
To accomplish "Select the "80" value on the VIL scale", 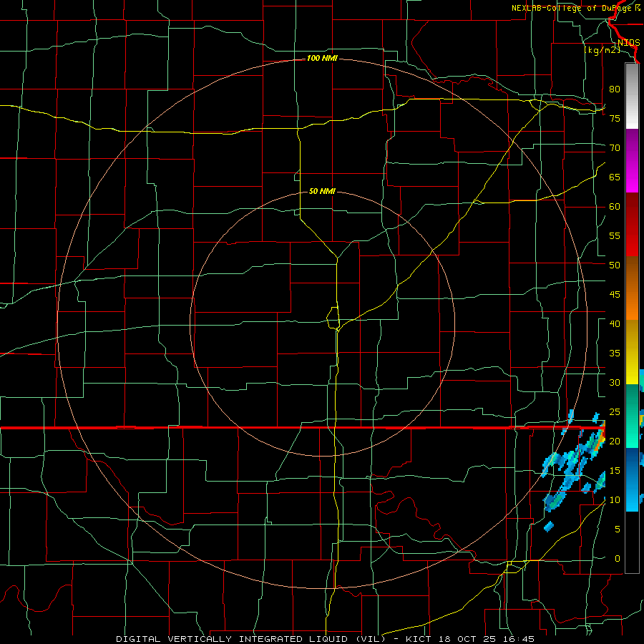I will (615, 89).
